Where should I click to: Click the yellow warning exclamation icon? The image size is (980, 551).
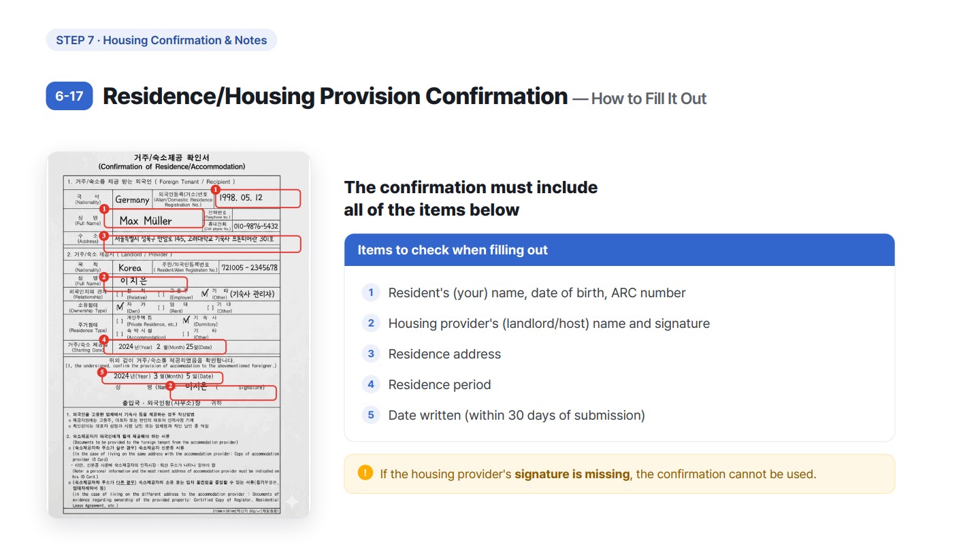(365, 473)
